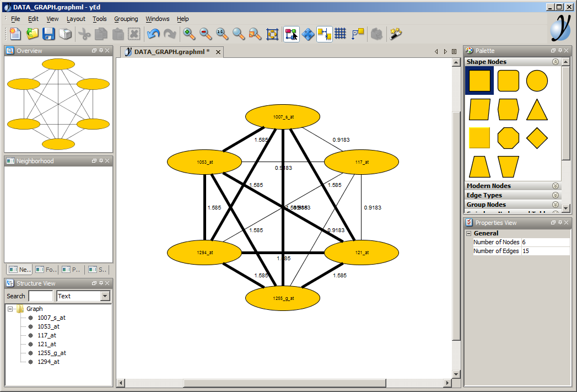This screenshot has width=577, height=392.
Task: Click the Print toolbar icon
Action: point(65,34)
